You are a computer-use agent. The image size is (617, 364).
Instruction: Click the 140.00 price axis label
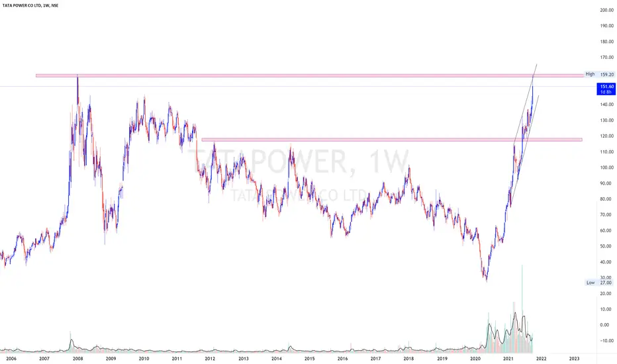click(x=607, y=105)
